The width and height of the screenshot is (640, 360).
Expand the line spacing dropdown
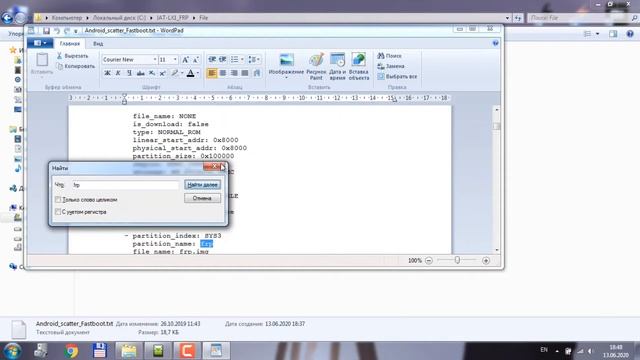click(x=259, y=60)
